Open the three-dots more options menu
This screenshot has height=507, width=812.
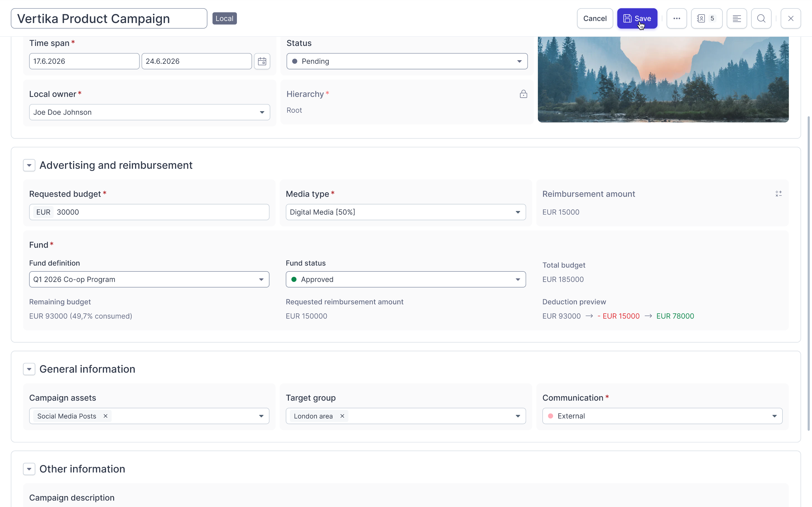[x=676, y=18]
